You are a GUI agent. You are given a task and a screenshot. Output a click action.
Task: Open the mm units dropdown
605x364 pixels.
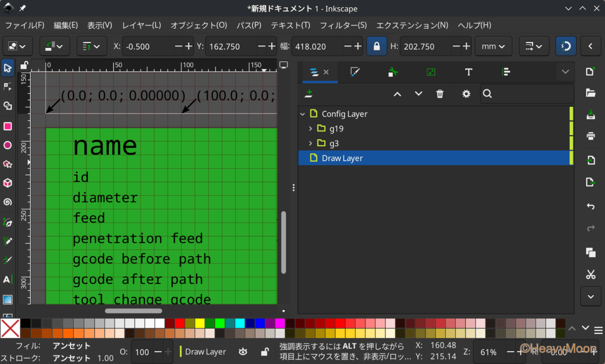[493, 46]
